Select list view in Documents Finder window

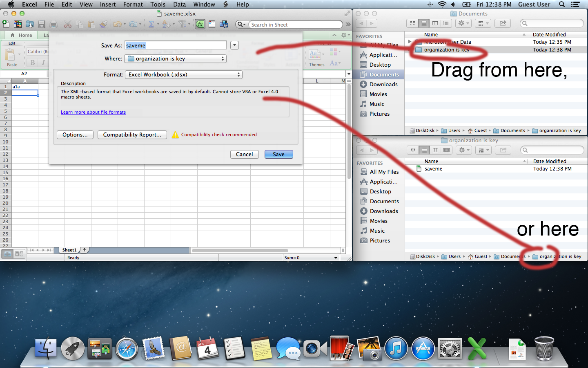[x=424, y=23]
